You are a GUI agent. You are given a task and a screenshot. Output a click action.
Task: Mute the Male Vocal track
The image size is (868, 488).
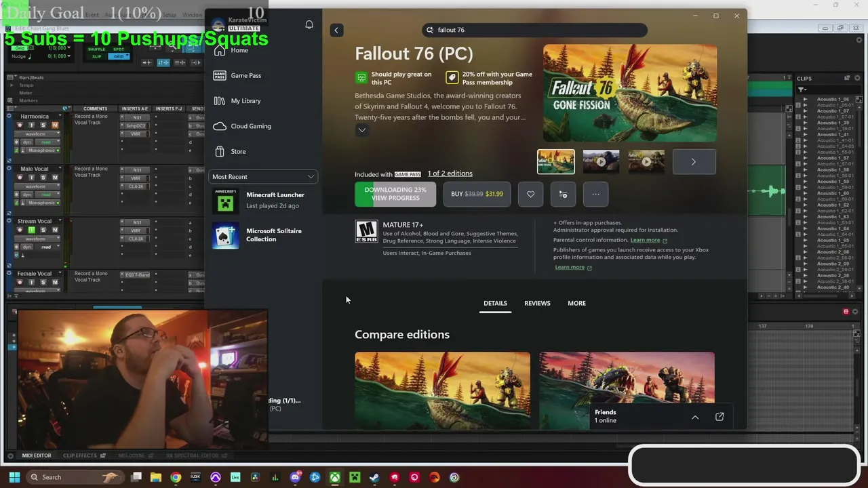[55, 178]
